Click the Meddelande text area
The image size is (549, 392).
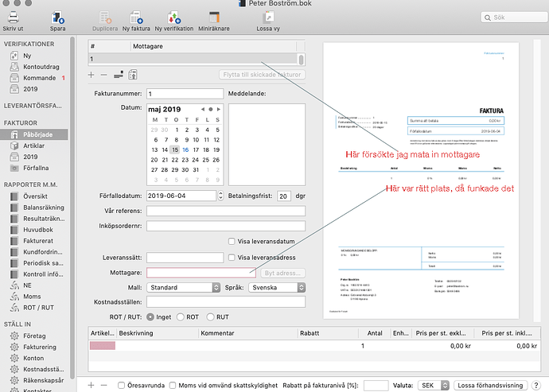tap(267, 145)
